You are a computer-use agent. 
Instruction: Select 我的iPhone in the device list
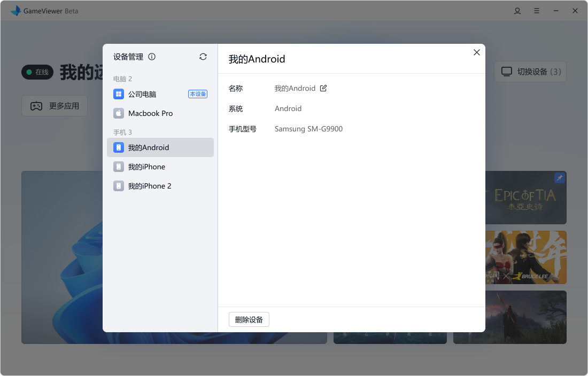[x=146, y=167]
